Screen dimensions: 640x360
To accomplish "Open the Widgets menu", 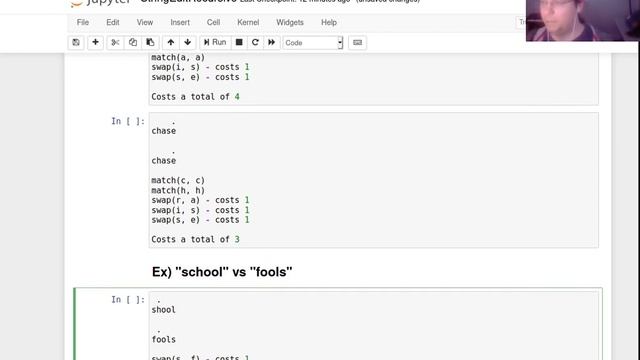I will tap(290, 22).
